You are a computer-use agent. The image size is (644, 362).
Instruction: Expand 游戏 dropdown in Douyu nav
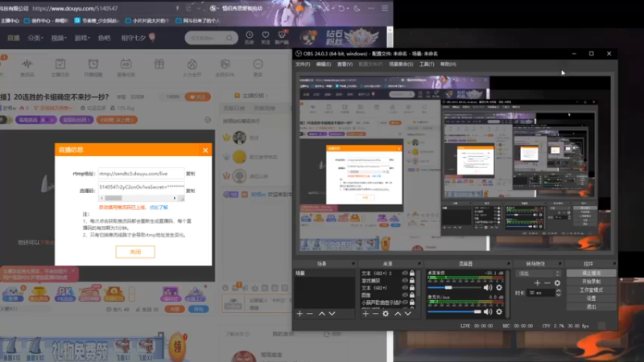tap(82, 38)
